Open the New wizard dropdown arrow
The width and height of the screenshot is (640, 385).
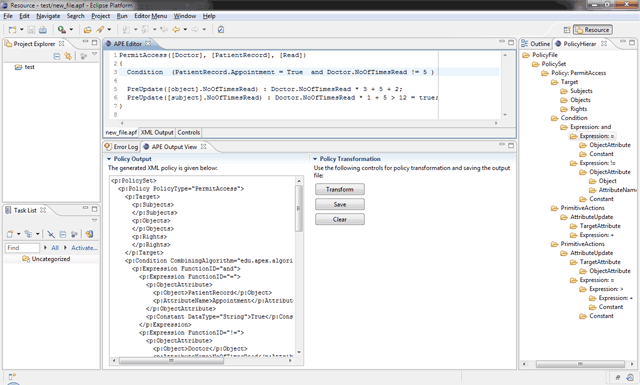[x=22, y=30]
